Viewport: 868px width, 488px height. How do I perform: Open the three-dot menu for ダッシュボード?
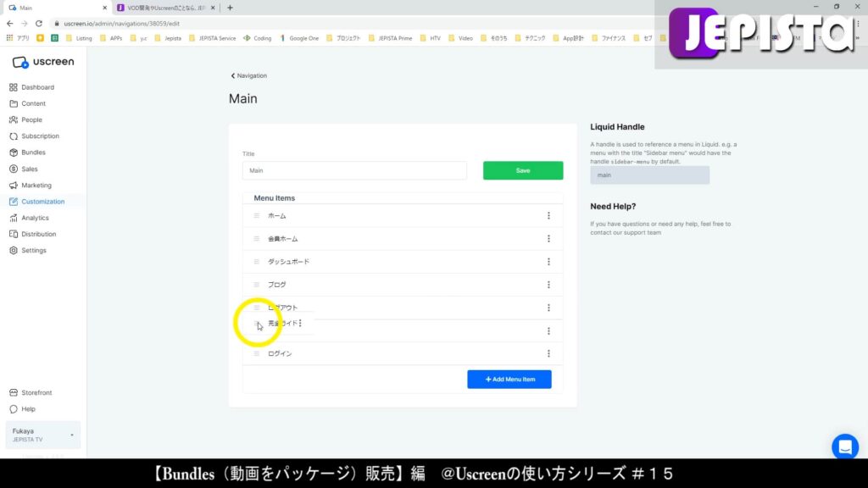(548, 262)
